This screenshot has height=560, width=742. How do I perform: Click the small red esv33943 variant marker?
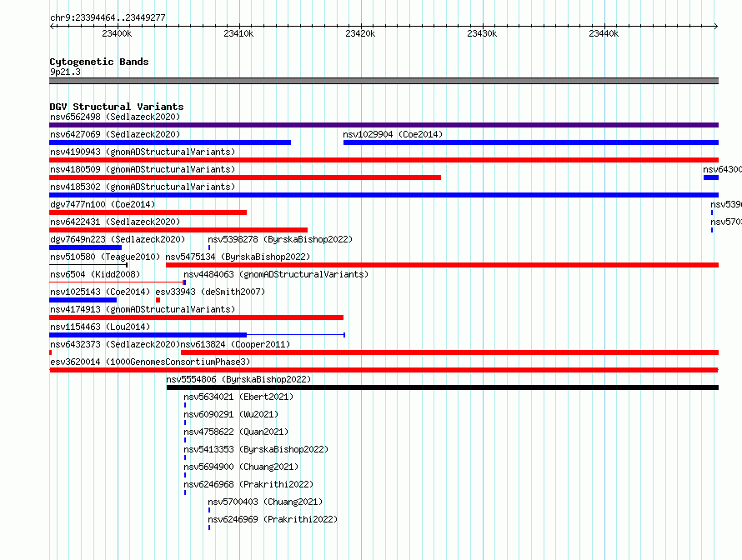[158, 300]
